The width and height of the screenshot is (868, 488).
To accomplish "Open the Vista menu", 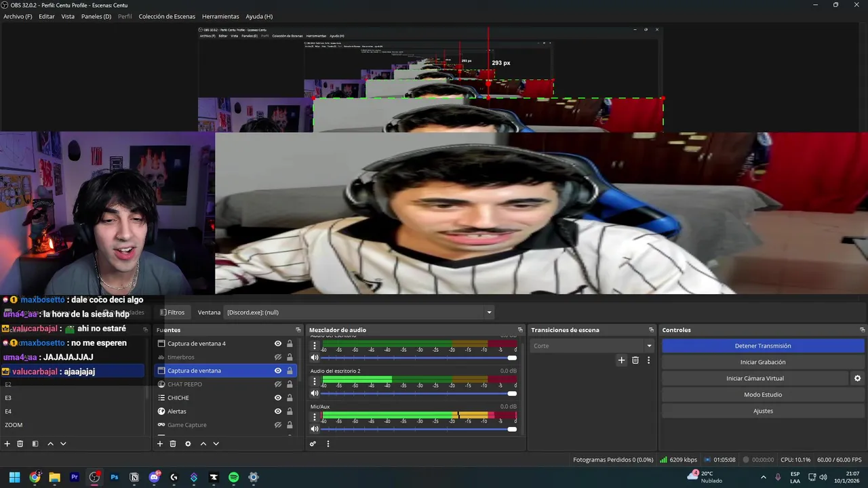I will 68,16.
